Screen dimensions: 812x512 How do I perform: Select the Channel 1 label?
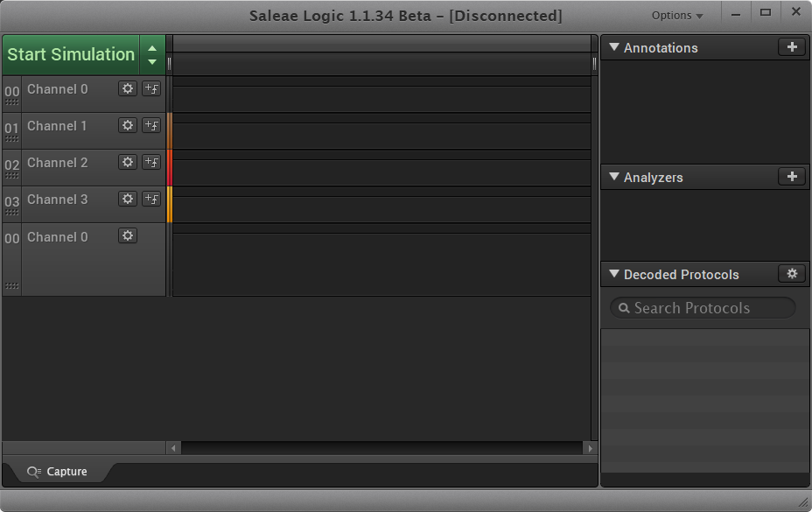pos(57,126)
